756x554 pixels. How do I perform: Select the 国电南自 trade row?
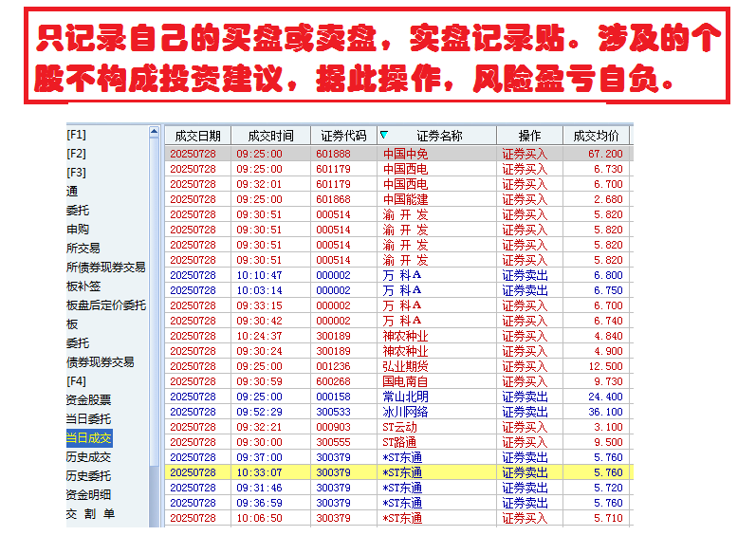coord(398,381)
